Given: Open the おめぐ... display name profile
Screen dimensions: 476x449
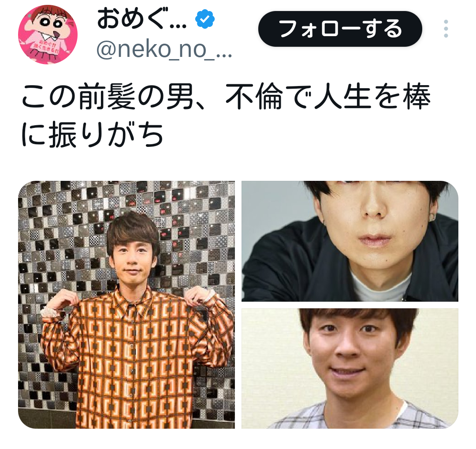Looking at the screenshot, I should [142, 19].
